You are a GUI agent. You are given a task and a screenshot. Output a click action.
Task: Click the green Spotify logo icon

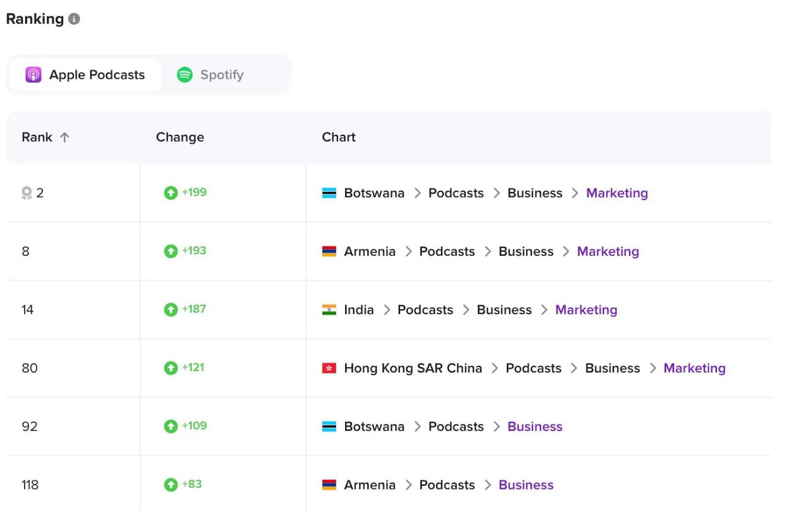(185, 75)
